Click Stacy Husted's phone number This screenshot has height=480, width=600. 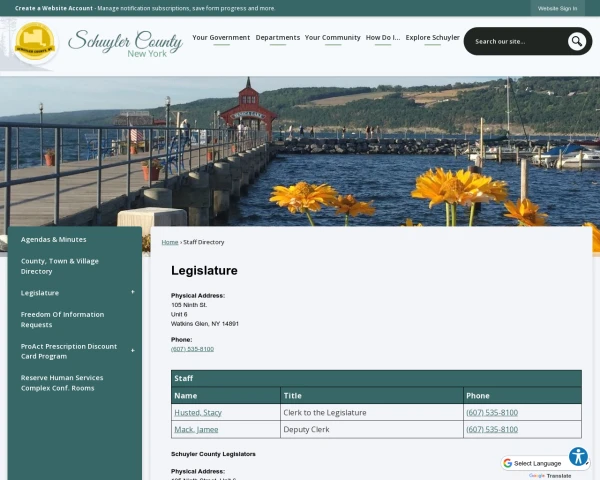coord(492,413)
